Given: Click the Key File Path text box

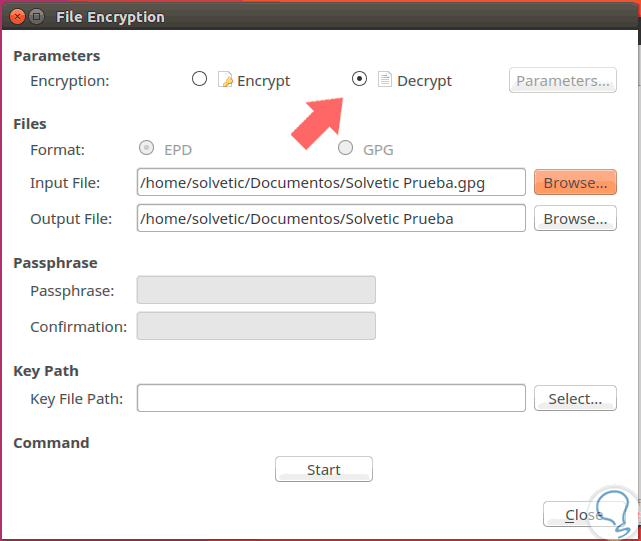Looking at the screenshot, I should [331, 398].
